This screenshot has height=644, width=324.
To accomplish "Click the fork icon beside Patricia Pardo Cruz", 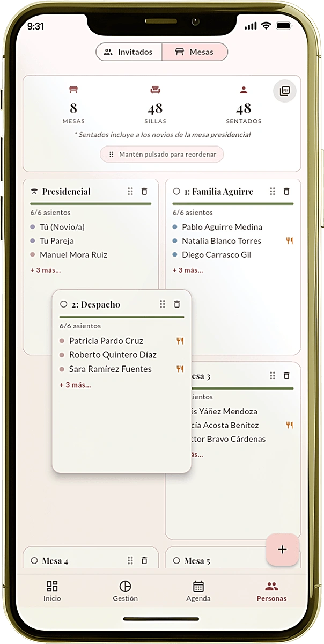I will coord(180,340).
